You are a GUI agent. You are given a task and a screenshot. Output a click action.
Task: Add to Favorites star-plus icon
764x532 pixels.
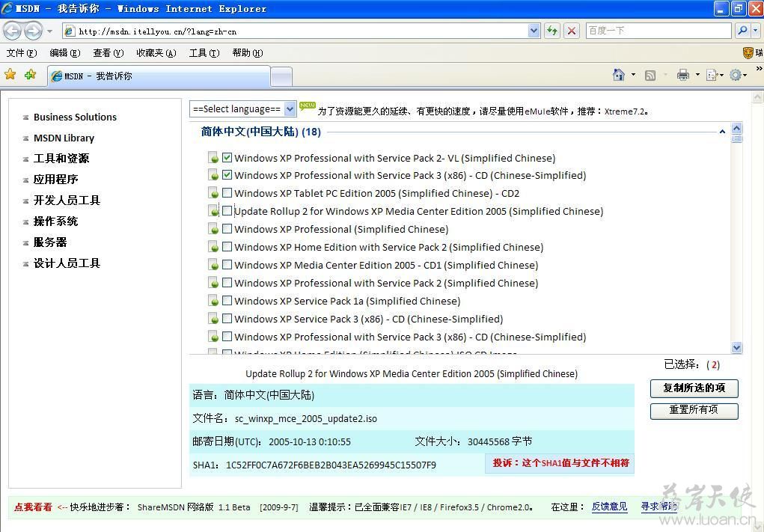30,75
